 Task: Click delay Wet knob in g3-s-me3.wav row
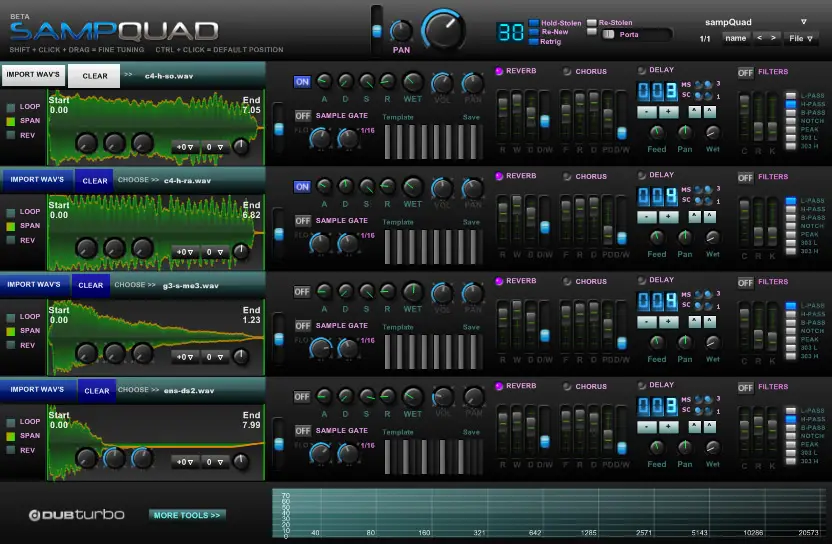coord(713,341)
